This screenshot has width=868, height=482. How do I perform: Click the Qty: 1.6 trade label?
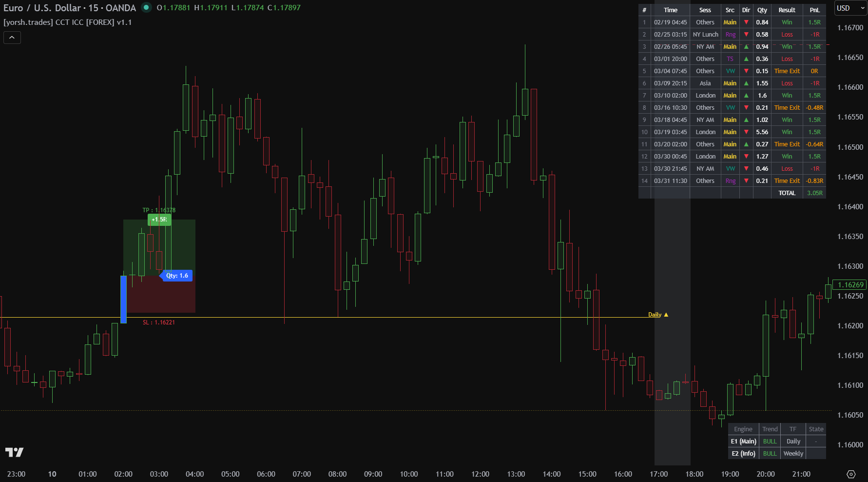[176, 276]
